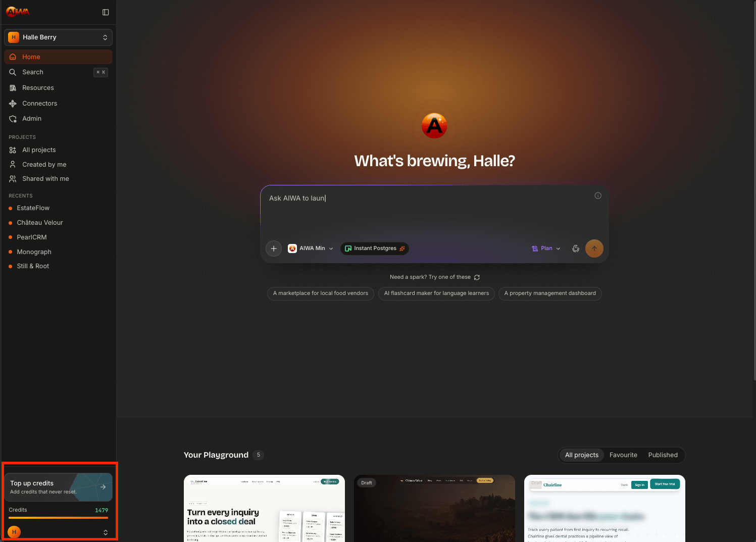Click the Connectors node icon

point(13,104)
